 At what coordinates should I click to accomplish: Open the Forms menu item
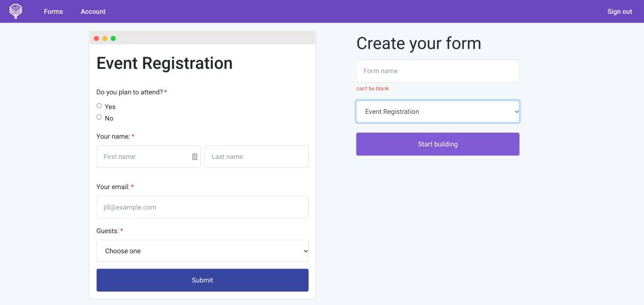pos(53,11)
